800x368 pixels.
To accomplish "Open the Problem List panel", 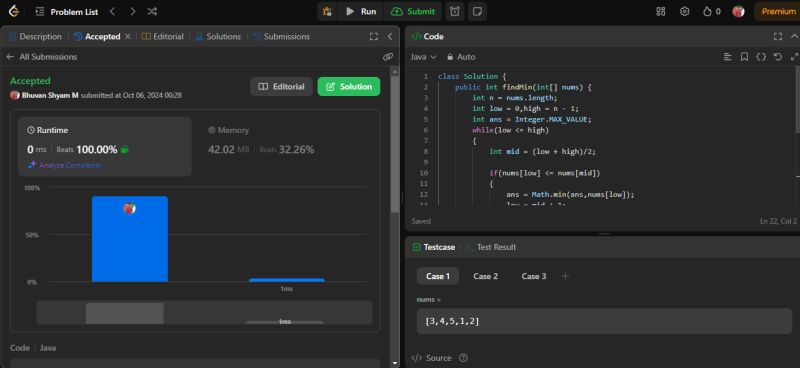I will 67,11.
